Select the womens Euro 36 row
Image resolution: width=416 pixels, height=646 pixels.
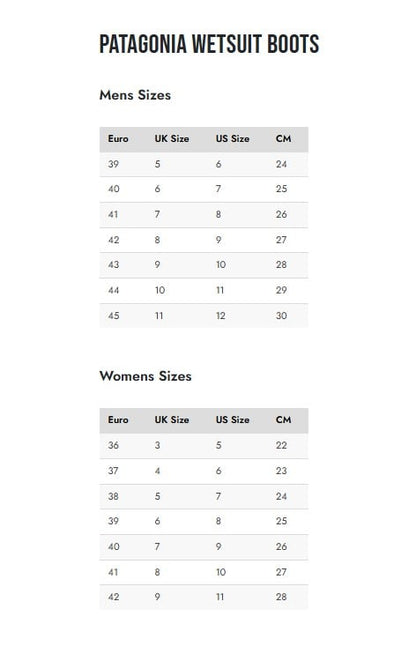(x=203, y=446)
